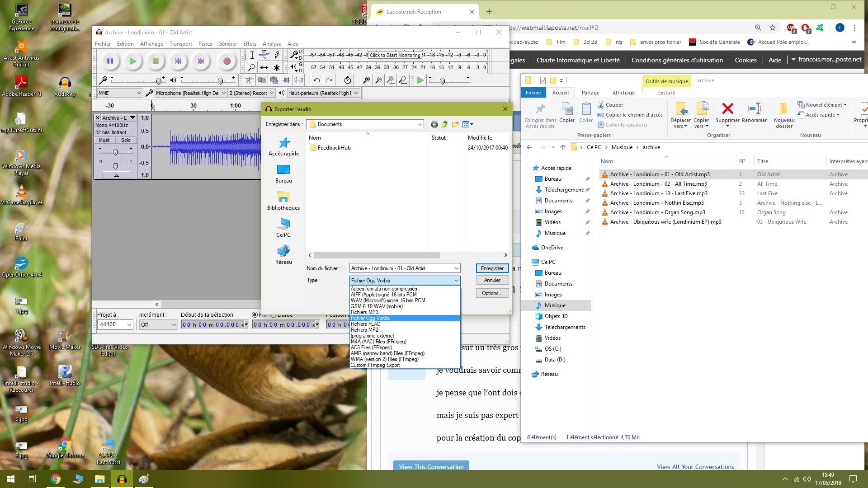Screen dimensions: 868x488
Task: Adjust the playback volume slider knob
Action: tap(220, 81)
